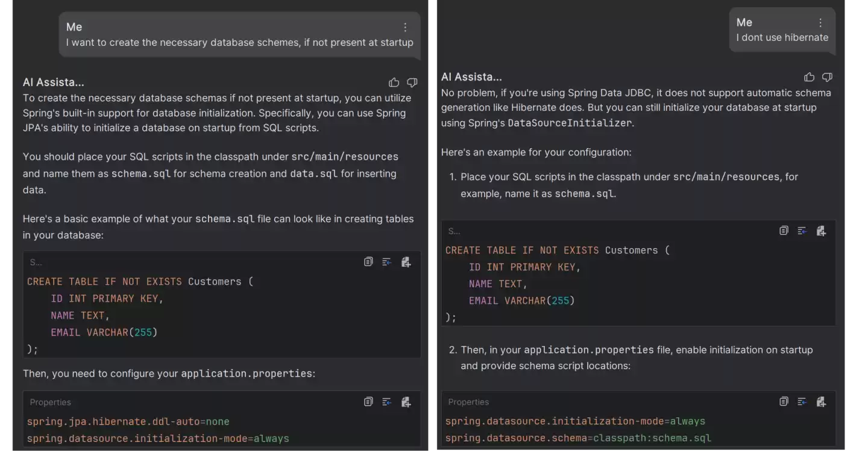Click the spring.datasource.schema=classpath:schema.sql line
The image size is (868, 451).
click(577, 438)
